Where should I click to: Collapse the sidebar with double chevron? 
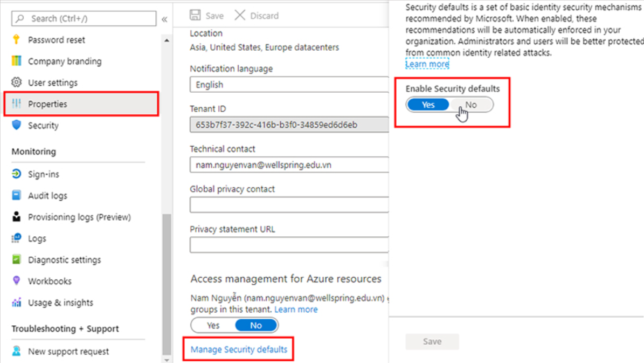coord(164,19)
